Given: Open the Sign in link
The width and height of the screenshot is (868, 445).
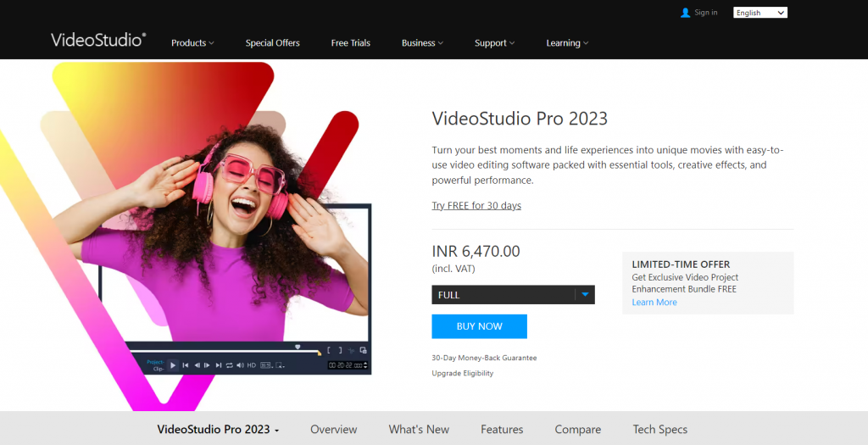Looking at the screenshot, I should coord(706,12).
